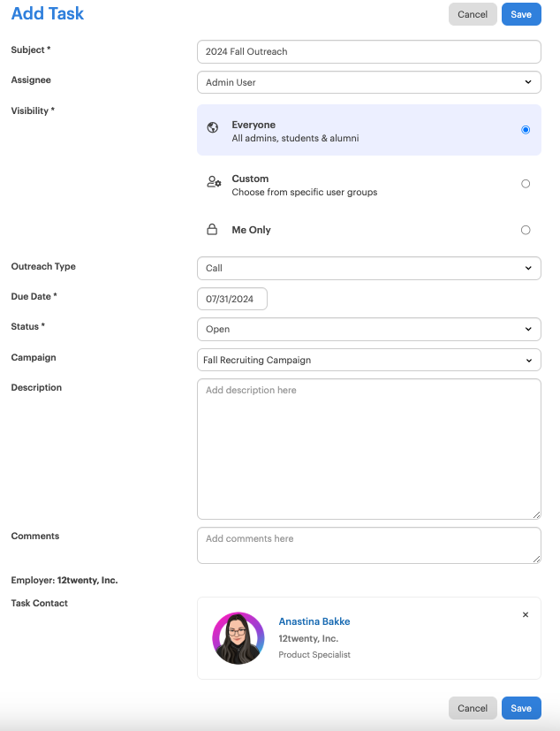Click the user-gear icon beside Custom
Screen dimensions: 560x731
pyautogui.click(x=214, y=181)
